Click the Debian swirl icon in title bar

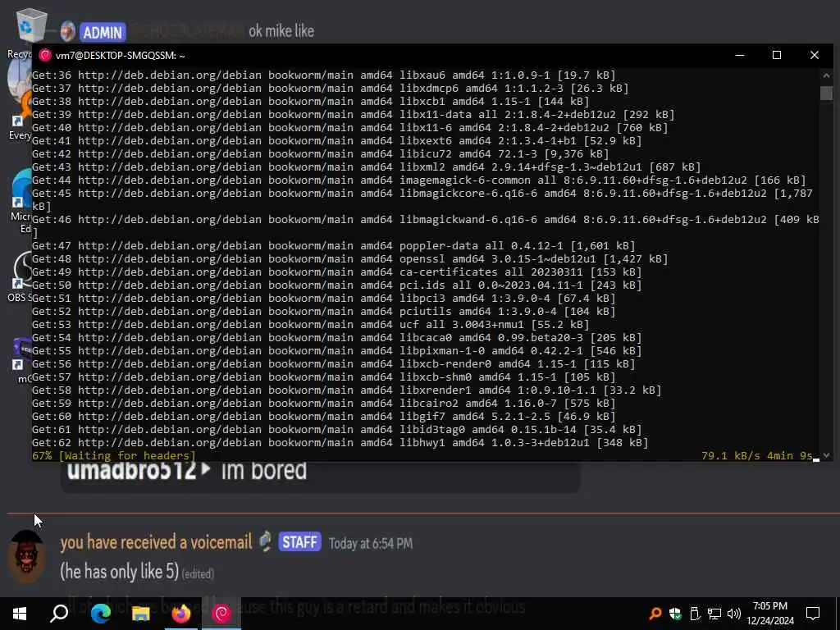click(45, 55)
